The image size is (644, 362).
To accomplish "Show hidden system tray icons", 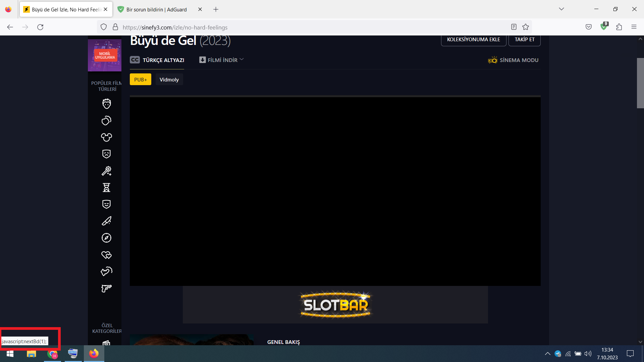I will pos(547,354).
